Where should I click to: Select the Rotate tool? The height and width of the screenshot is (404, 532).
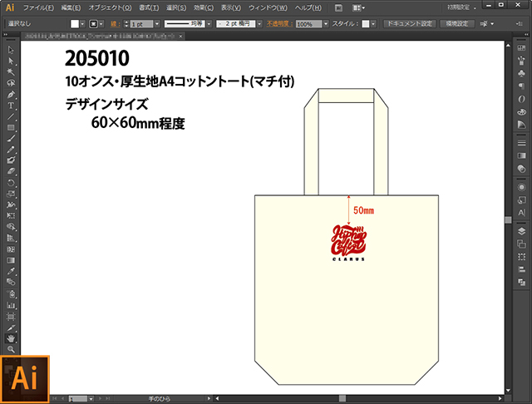[11, 183]
